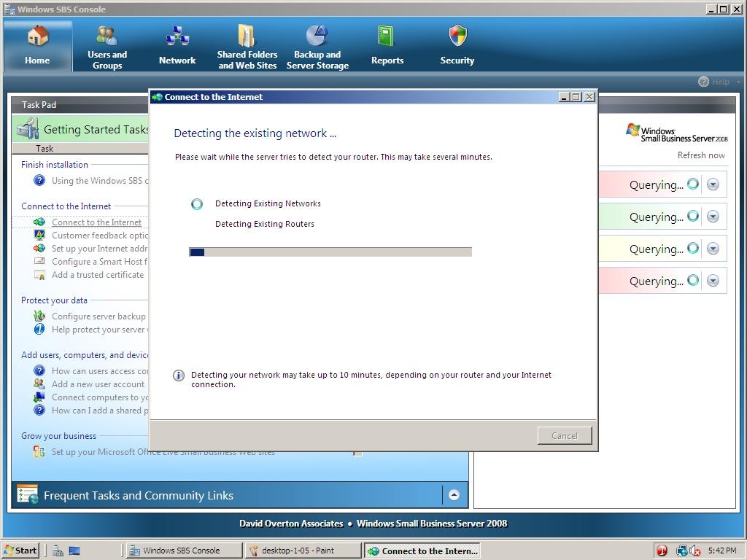Screen dimensions: 747x560
Task: Switch to desktop-1-05 Paint taskbar button
Action: coord(303,551)
